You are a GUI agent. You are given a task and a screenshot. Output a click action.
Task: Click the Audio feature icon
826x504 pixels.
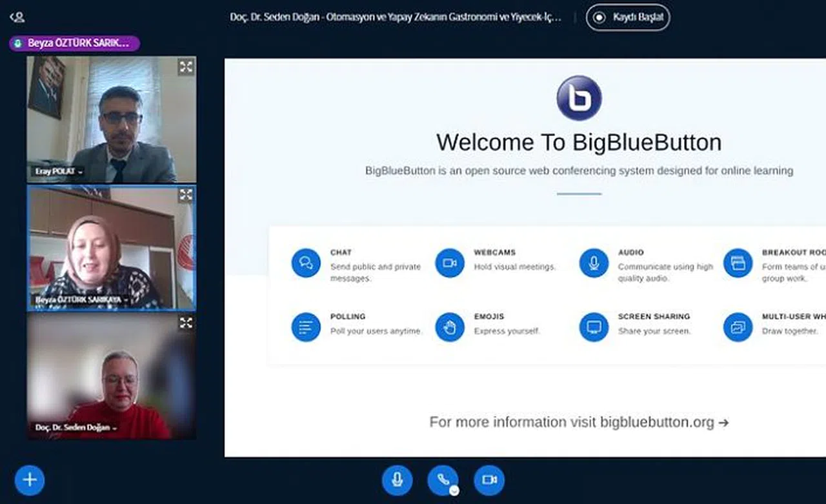[x=594, y=263]
